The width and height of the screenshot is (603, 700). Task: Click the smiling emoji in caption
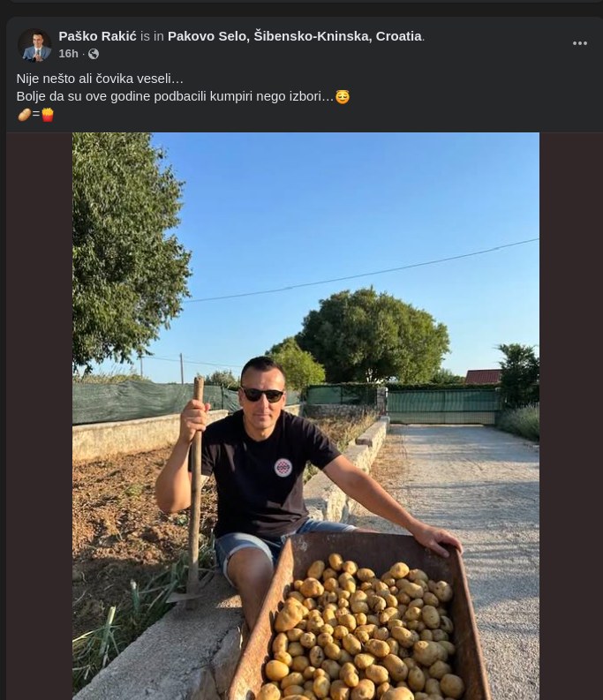click(x=343, y=97)
